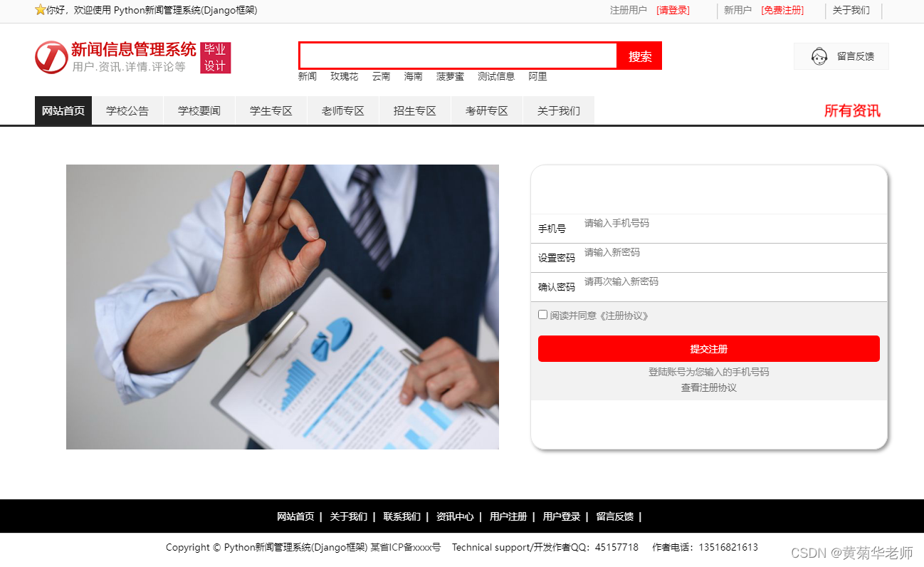924x567 pixels.
Task: Click the headset icon beside 留言反馈
Action: (819, 56)
